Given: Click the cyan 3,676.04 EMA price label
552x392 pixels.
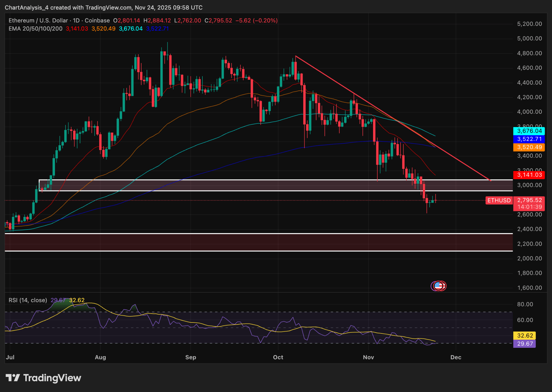Looking at the screenshot, I should tap(529, 131).
